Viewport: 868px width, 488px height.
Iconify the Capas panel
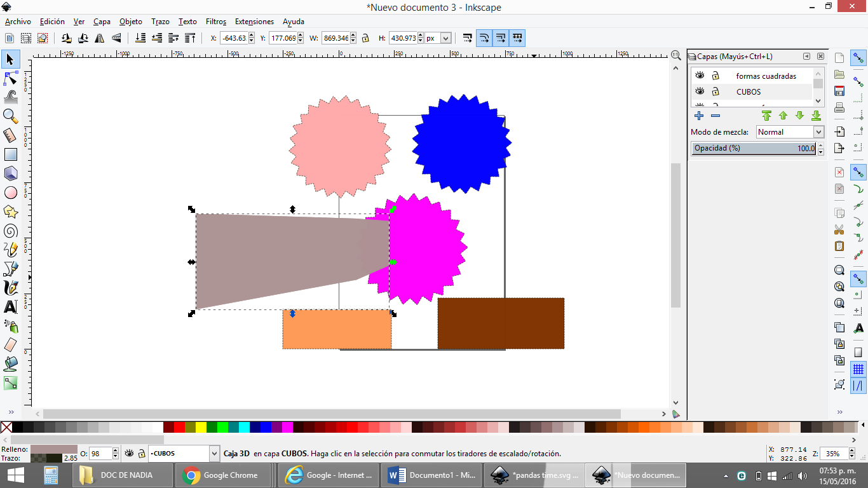pos(807,56)
